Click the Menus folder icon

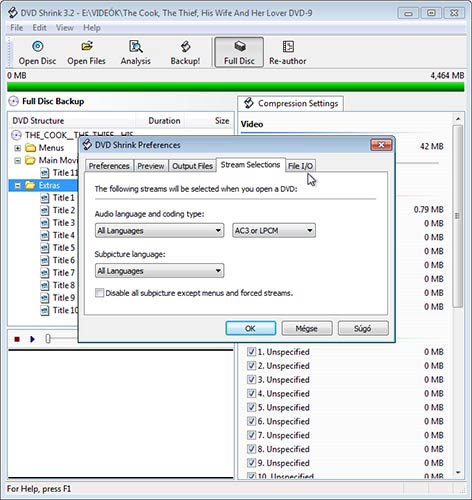pos(31,148)
